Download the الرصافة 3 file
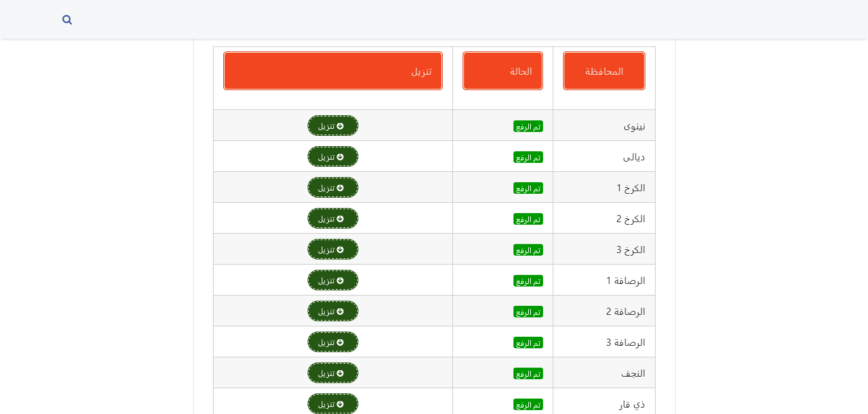Screen dimensions: 868x414 (333, 342)
